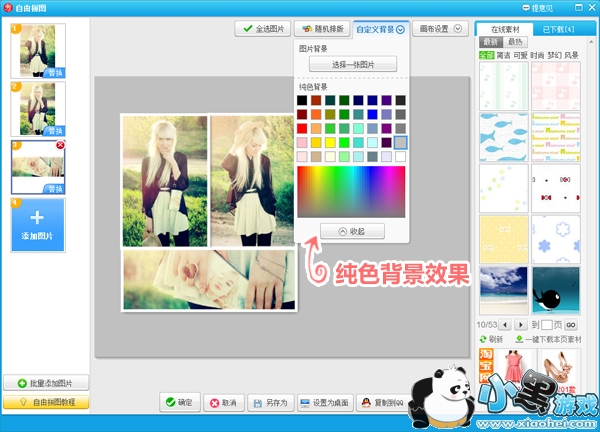The width and height of the screenshot is (600, 432).
Task: Open the 画布设置 dropdown
Action: (440, 29)
